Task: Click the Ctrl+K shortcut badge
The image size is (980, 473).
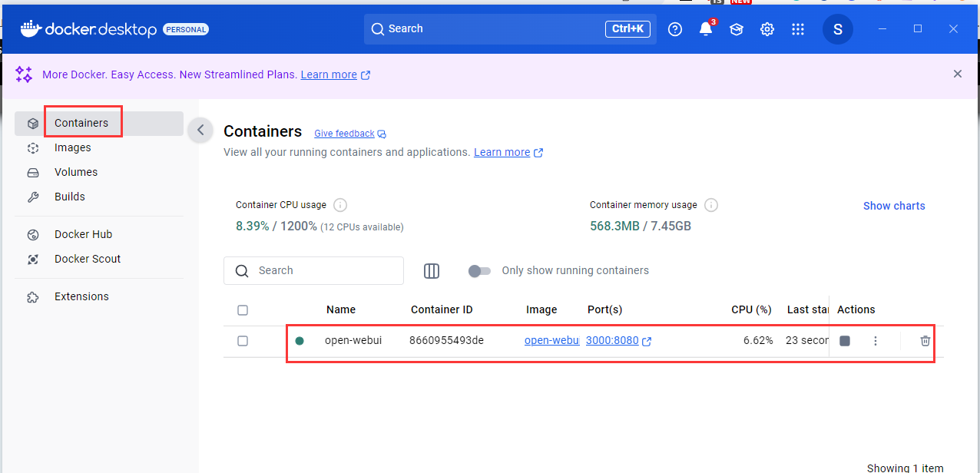Action: tap(627, 29)
